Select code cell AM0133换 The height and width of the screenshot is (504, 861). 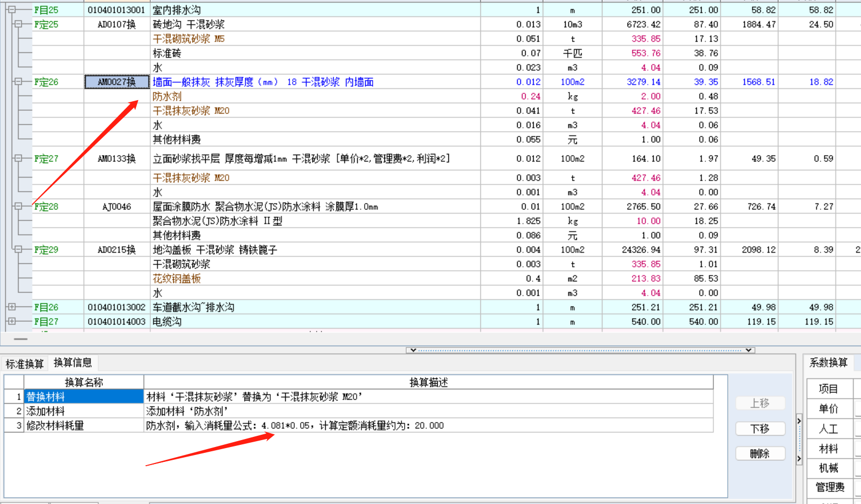[117, 159]
